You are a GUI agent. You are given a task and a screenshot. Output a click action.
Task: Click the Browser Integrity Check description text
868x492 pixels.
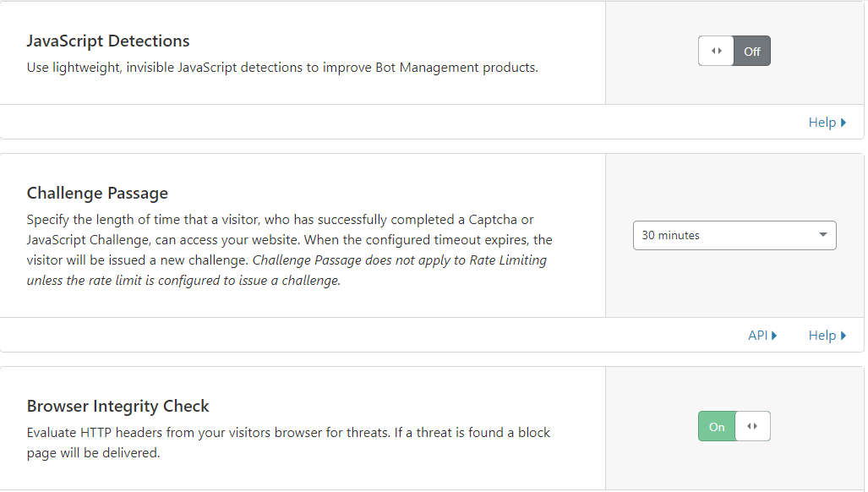pyautogui.click(x=288, y=443)
